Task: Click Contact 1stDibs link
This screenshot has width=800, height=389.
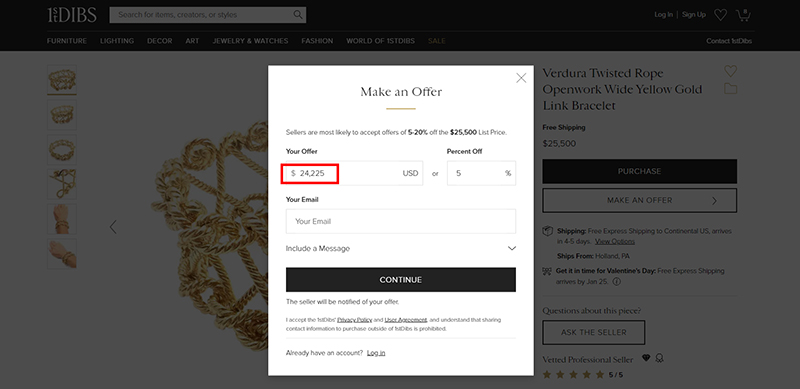Action: pos(729,41)
